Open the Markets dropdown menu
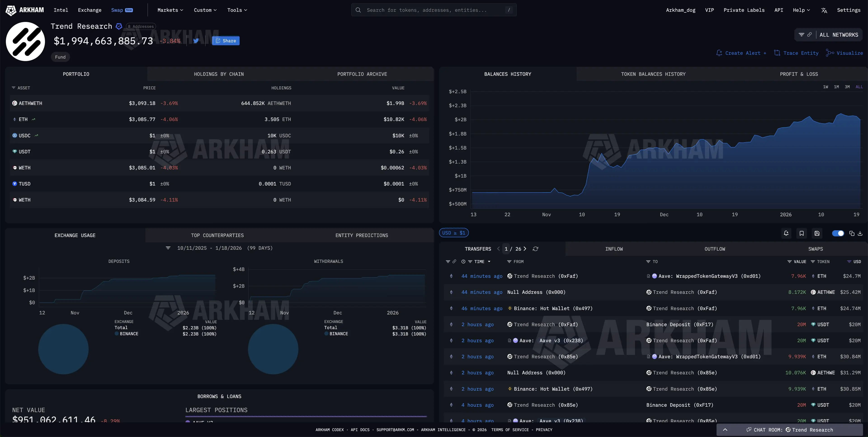 (170, 10)
